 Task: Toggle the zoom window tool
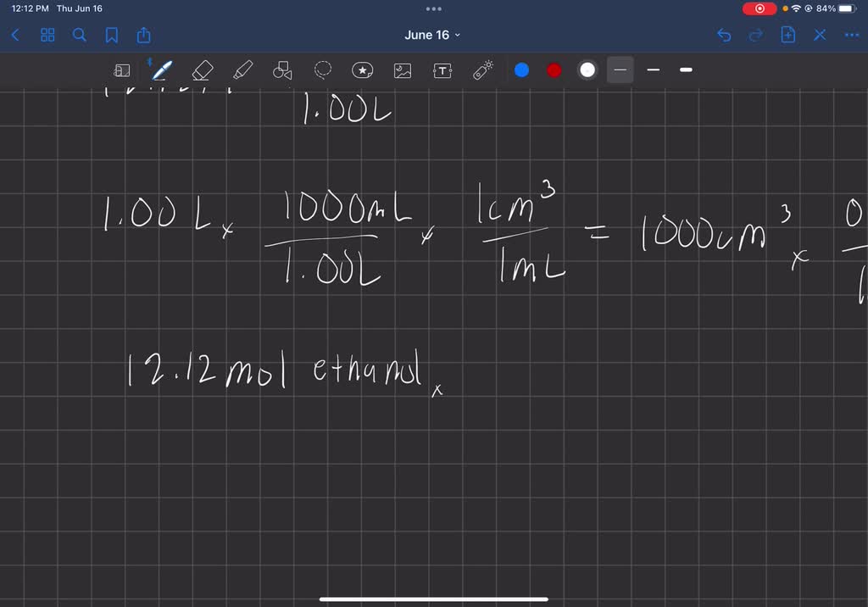pos(122,70)
